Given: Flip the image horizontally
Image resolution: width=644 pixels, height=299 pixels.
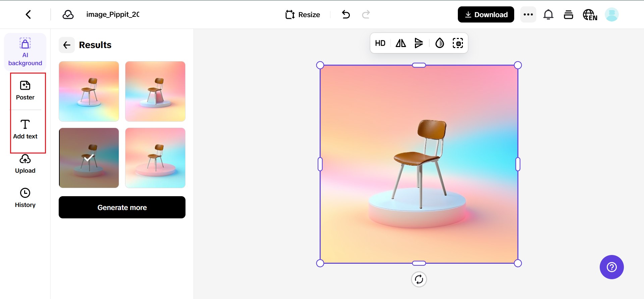Looking at the screenshot, I should click(400, 43).
